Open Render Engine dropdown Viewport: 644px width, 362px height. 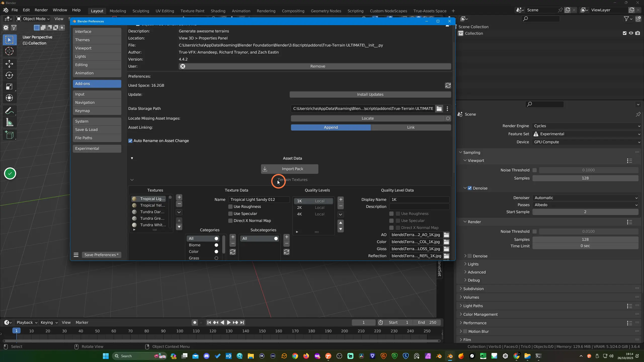[x=586, y=126]
